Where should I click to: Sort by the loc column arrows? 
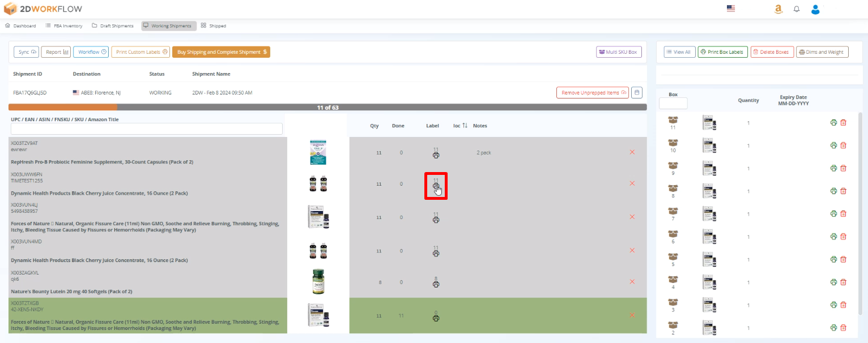click(465, 125)
